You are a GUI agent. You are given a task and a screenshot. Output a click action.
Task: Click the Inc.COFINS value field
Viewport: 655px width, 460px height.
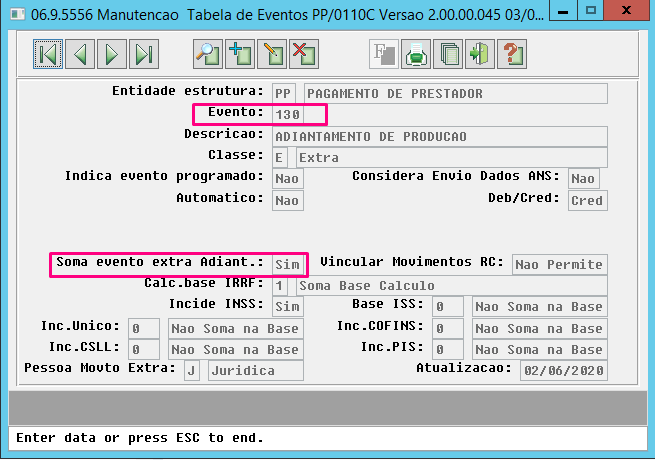pyautogui.click(x=448, y=328)
